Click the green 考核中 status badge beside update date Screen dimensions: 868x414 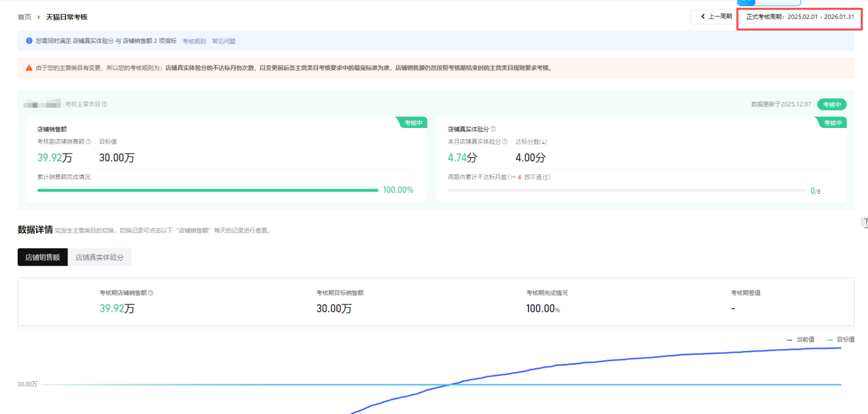832,105
